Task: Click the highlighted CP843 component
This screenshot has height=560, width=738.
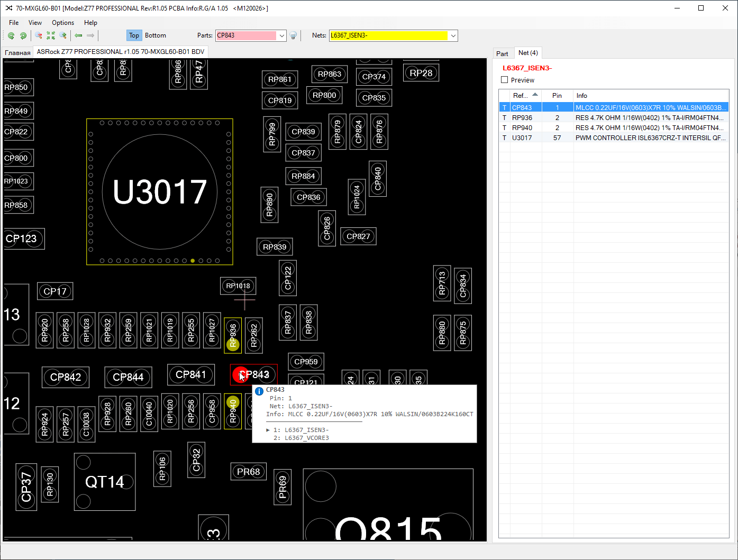Action: click(x=254, y=375)
